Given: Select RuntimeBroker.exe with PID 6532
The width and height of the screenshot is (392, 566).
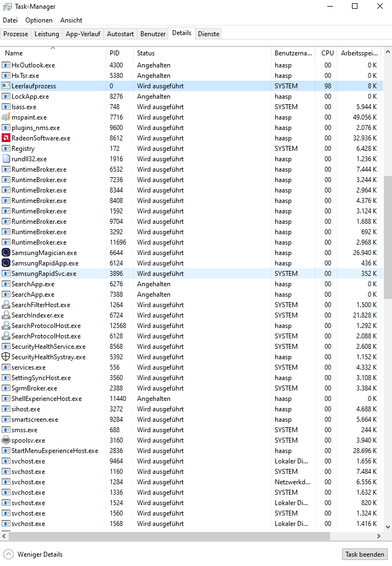Looking at the screenshot, I should coord(191,169).
